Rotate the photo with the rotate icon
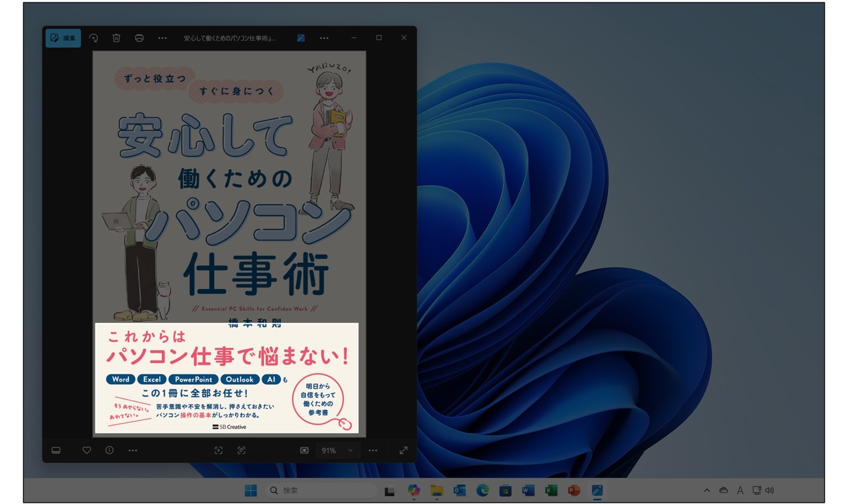 coord(94,38)
